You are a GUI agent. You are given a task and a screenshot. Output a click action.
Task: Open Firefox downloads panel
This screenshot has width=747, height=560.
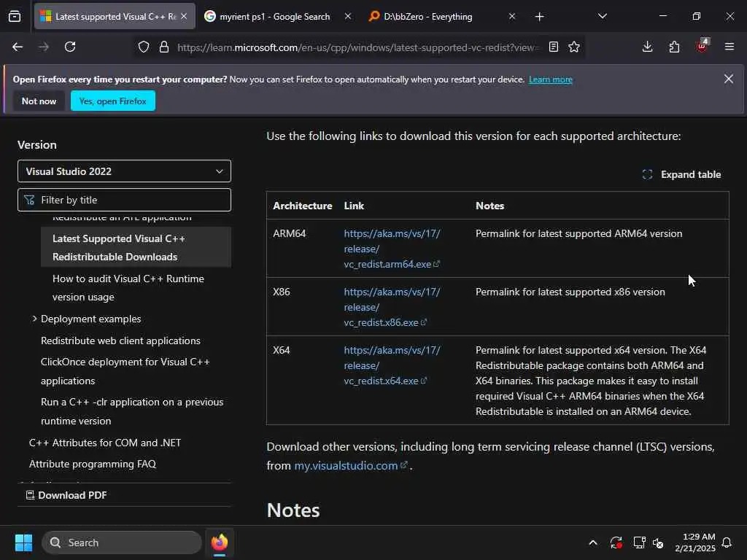point(648,47)
